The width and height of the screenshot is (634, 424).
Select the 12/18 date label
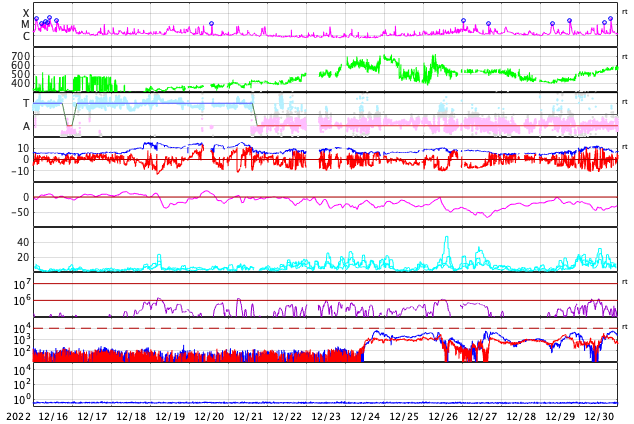[x=131, y=416]
